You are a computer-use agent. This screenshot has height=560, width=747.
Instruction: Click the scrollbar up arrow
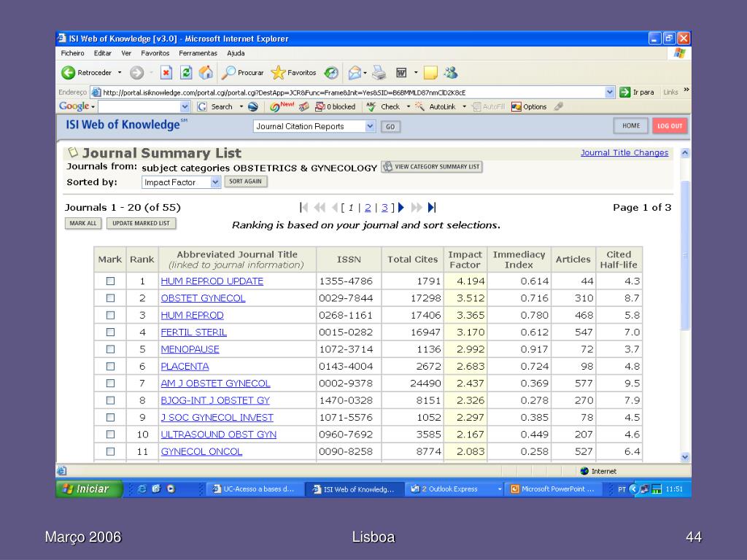point(685,153)
